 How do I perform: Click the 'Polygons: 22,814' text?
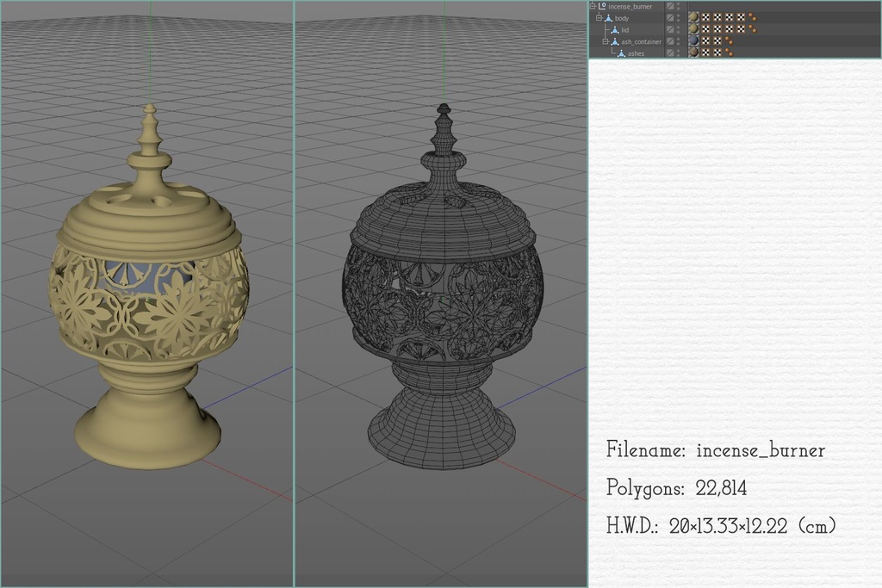point(676,488)
